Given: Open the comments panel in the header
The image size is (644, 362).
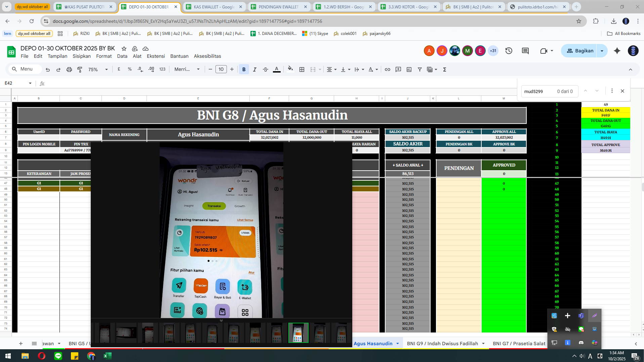Looking at the screenshot, I should pos(525,51).
